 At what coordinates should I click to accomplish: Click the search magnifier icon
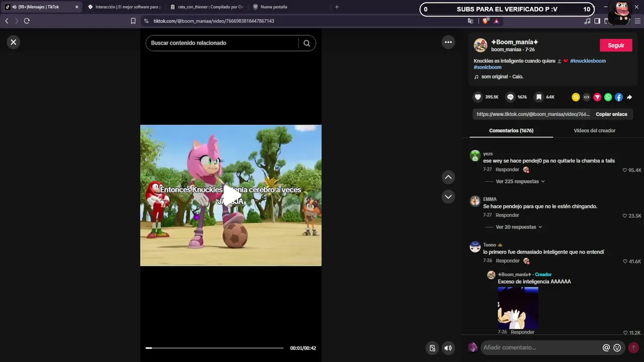[306, 43]
